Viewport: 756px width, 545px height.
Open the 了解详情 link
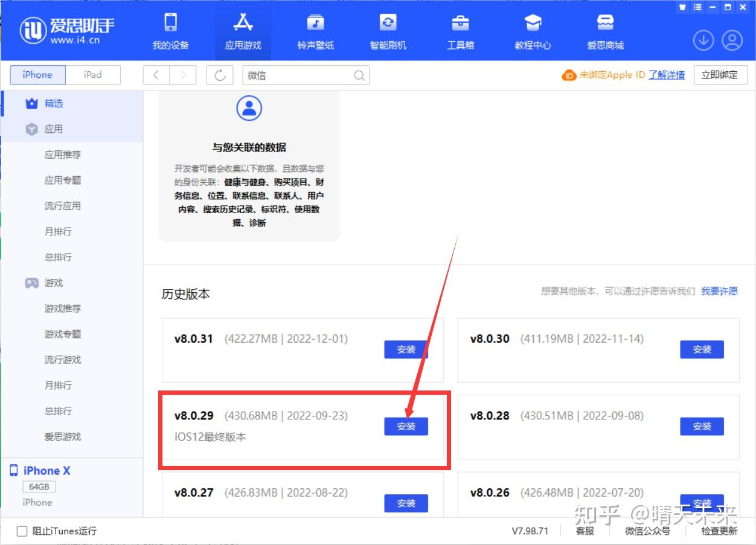pos(667,75)
